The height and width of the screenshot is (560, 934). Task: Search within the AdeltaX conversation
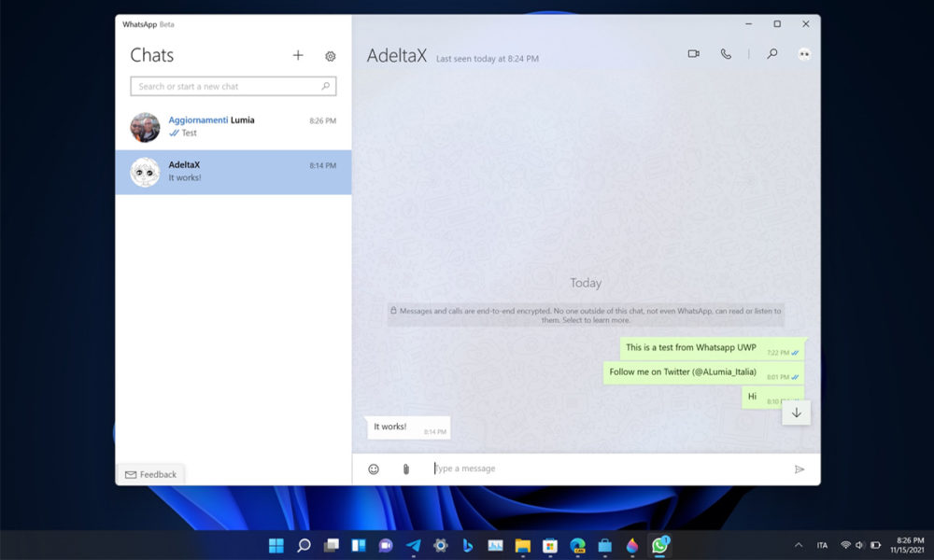(x=771, y=53)
